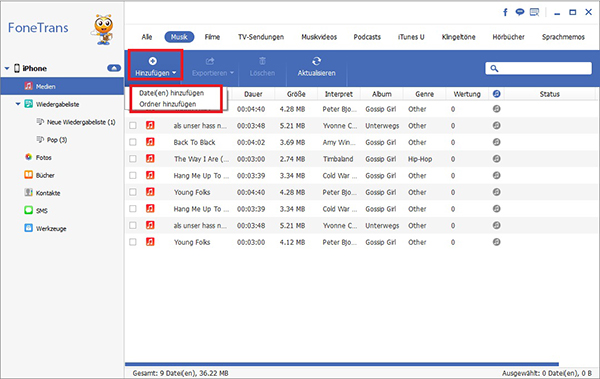Sort by the Genre column header
This screenshot has height=379, width=600.
tap(424, 94)
